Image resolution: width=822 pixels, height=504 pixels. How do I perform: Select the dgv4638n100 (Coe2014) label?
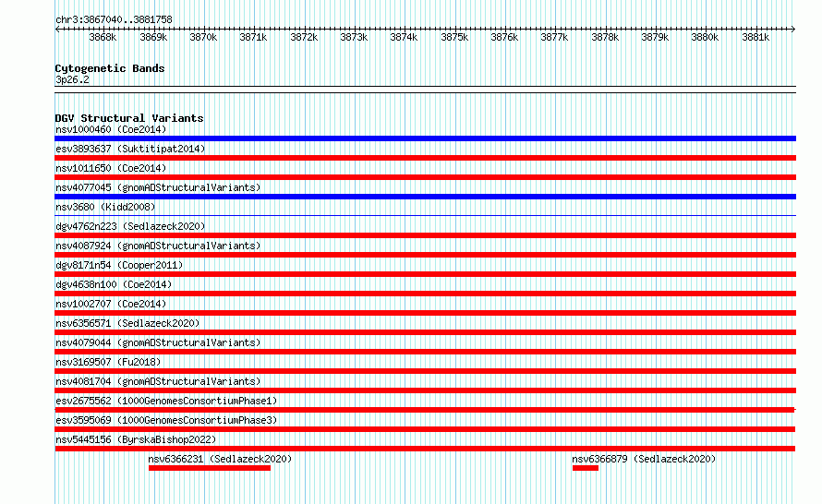[114, 284]
